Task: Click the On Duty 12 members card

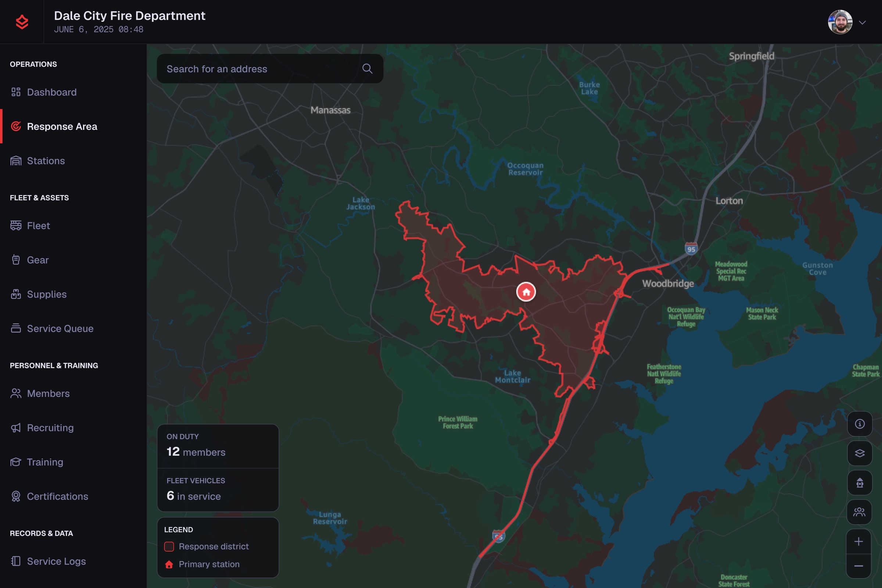Action: click(x=218, y=446)
